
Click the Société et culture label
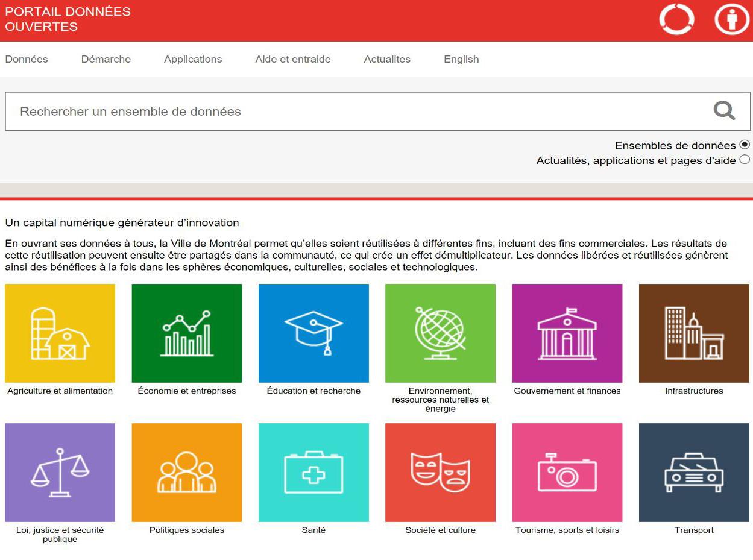coord(440,530)
